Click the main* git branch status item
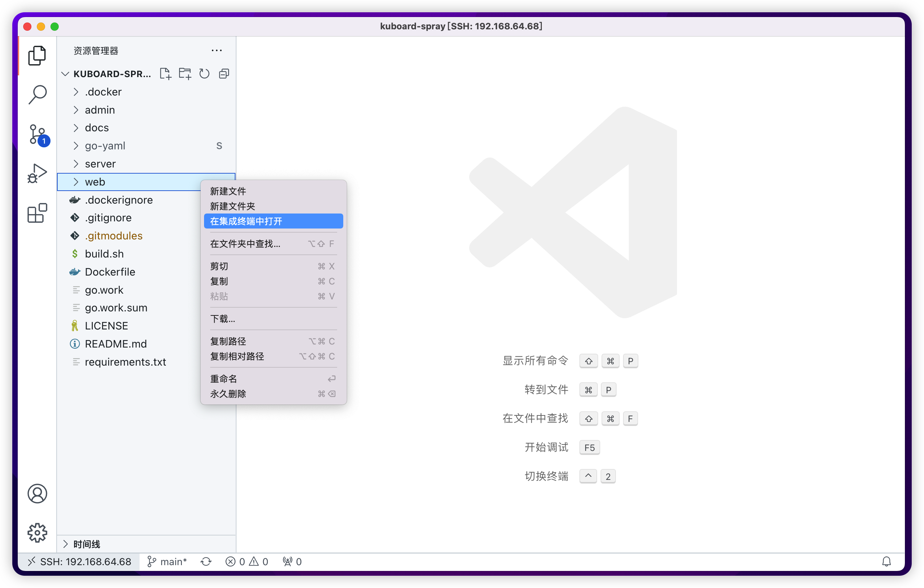 point(167,561)
